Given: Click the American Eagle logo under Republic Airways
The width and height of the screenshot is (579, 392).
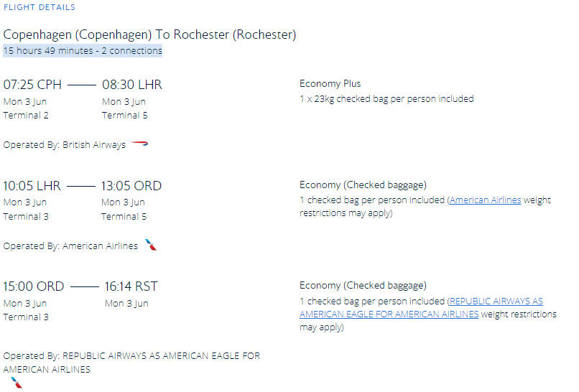Looking at the screenshot, I should (17, 383).
